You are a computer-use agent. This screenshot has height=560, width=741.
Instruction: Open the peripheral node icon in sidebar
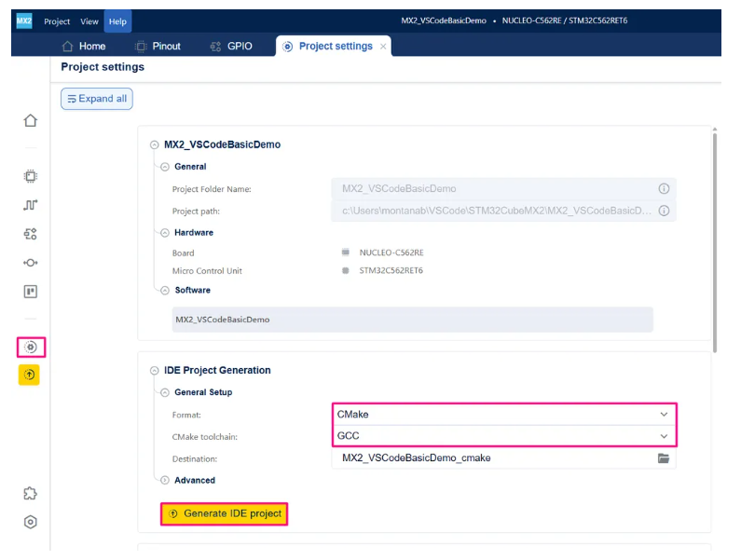[x=30, y=263]
